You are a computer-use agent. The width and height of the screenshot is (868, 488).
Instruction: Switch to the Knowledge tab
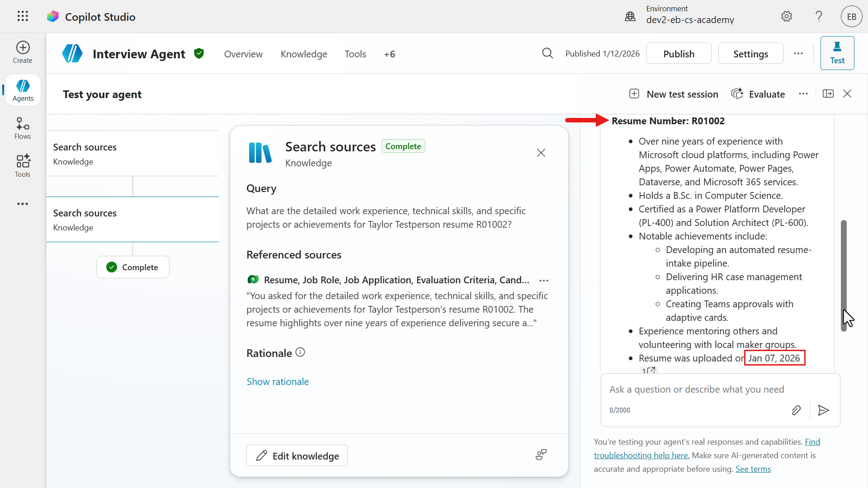tap(304, 54)
